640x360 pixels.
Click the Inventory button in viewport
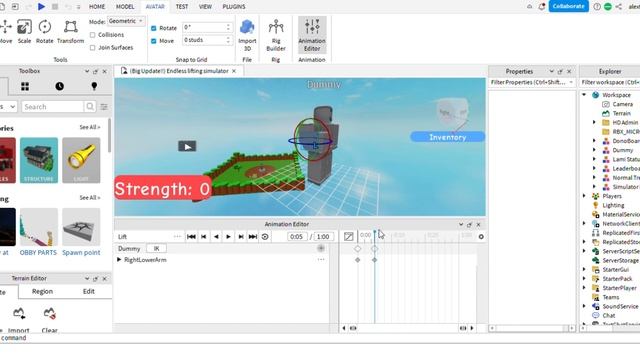447,137
